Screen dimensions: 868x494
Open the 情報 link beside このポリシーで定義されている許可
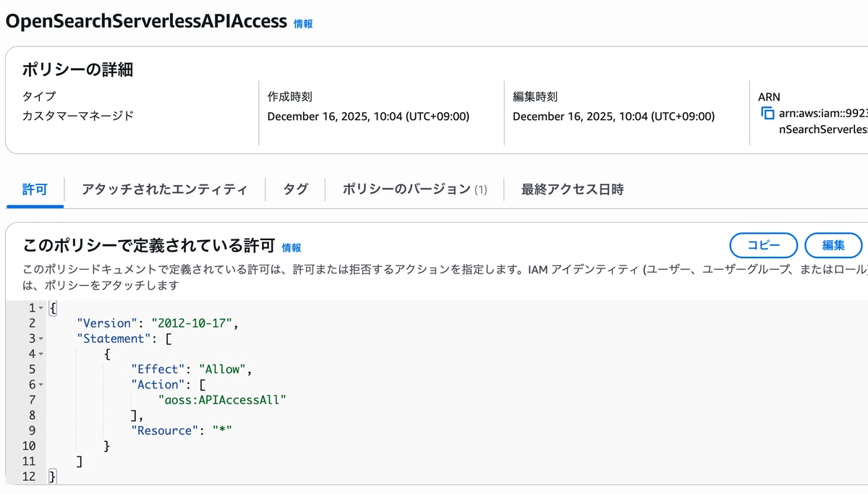pyautogui.click(x=292, y=247)
